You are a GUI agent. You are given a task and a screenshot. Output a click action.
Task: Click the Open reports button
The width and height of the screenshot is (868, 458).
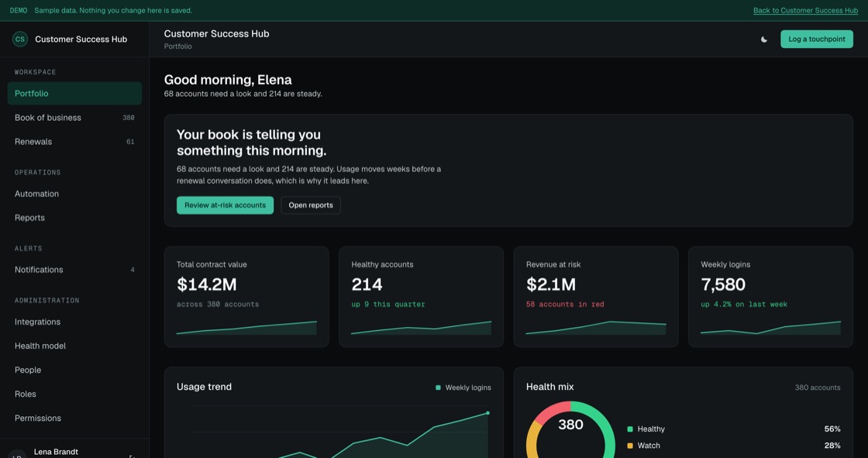(311, 205)
